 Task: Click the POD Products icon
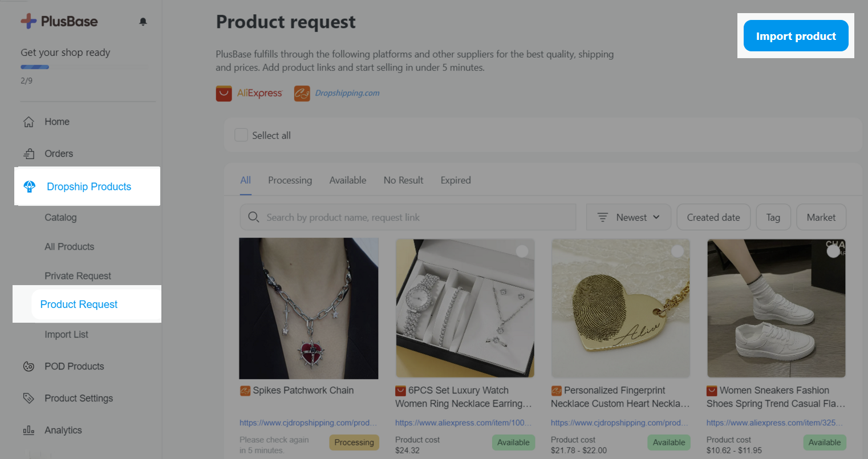coord(29,367)
